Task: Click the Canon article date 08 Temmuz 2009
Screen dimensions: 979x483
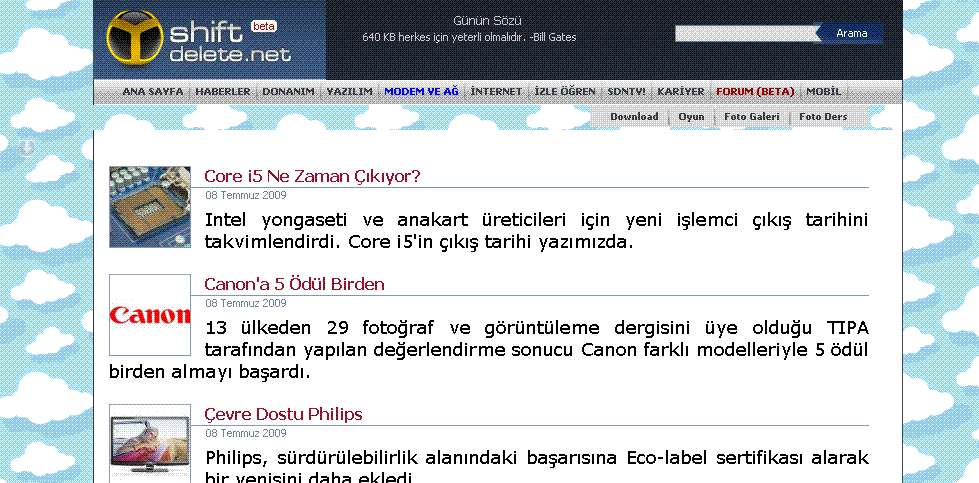Action: (x=246, y=303)
